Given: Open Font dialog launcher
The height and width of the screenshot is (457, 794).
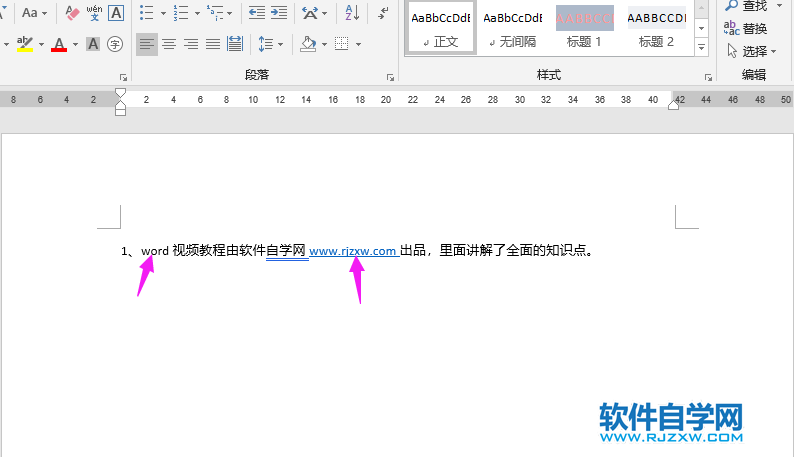Looking at the screenshot, I should pyautogui.click(x=123, y=78).
